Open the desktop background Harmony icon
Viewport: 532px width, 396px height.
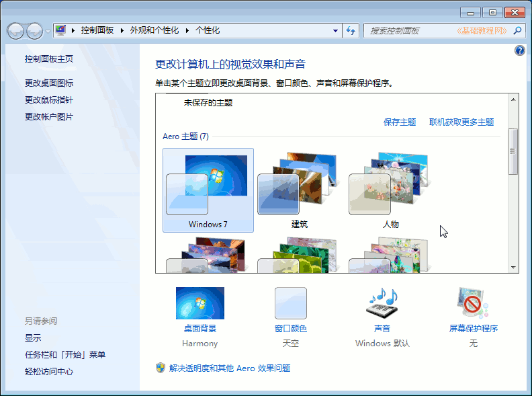pyautogui.click(x=200, y=303)
